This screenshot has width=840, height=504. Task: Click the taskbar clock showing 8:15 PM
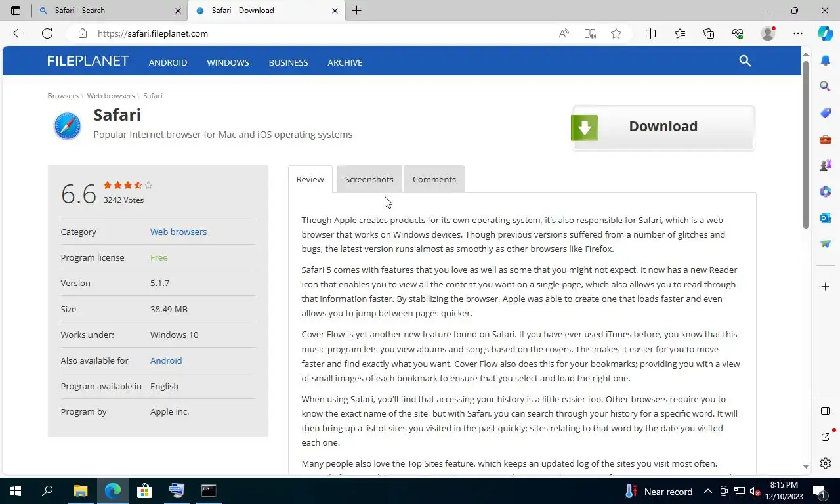(x=784, y=491)
